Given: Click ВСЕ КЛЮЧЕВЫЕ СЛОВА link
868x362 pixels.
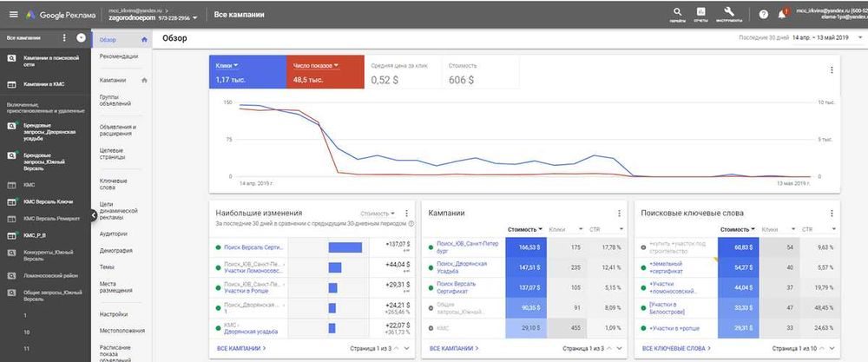Looking at the screenshot, I should [x=676, y=349].
